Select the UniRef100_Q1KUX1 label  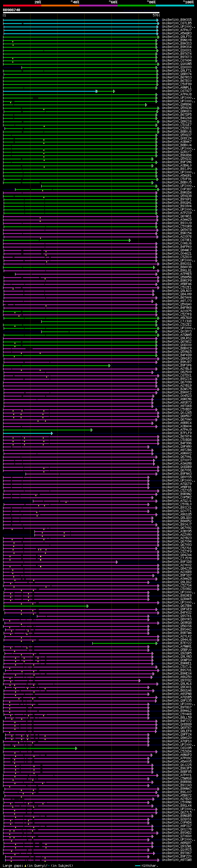[177, 50]
